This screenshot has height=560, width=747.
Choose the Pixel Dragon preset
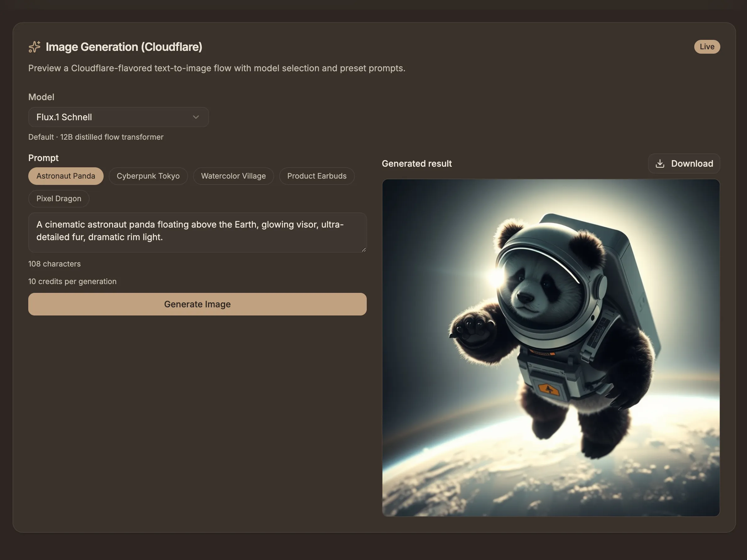tap(59, 198)
